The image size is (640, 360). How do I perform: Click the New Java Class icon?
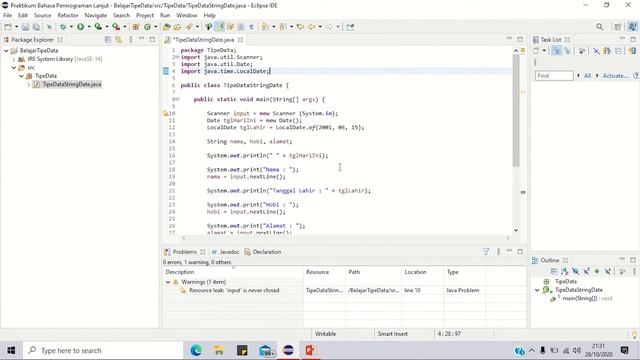click(x=147, y=27)
